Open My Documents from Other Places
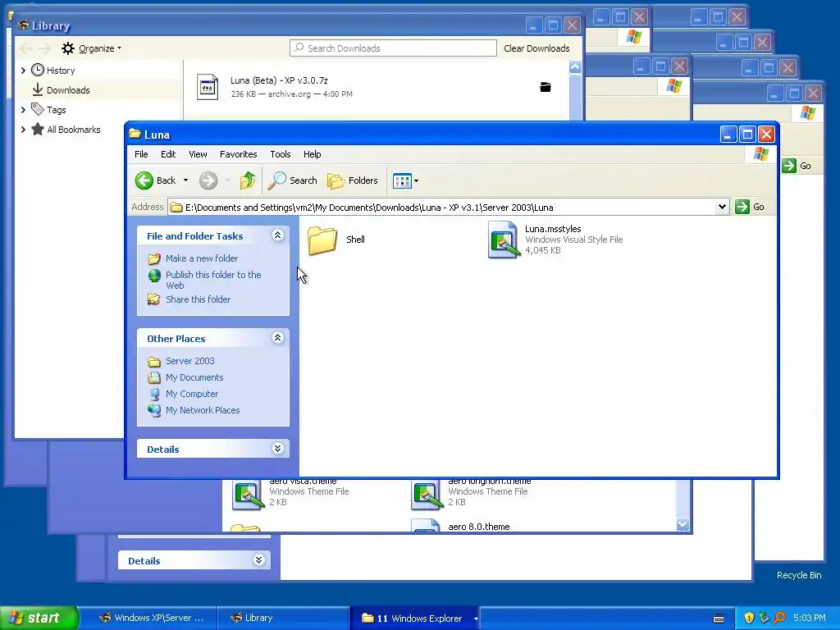The width and height of the screenshot is (840, 630). point(194,377)
